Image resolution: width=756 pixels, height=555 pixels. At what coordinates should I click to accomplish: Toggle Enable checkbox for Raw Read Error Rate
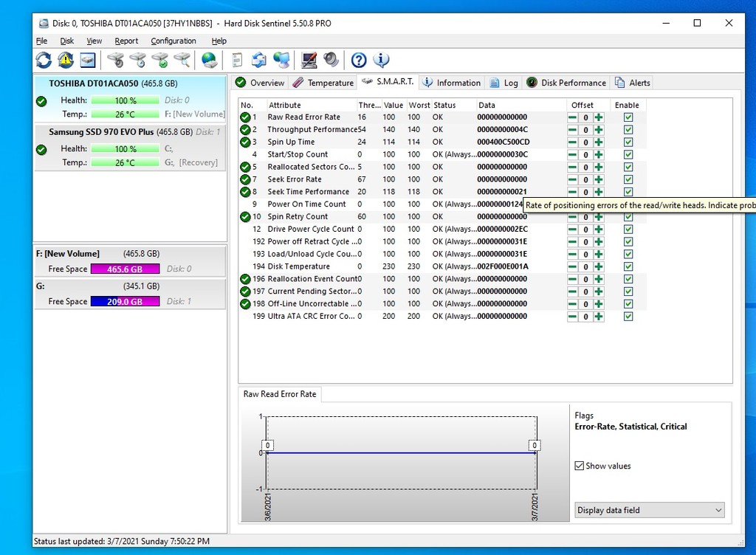coord(628,117)
